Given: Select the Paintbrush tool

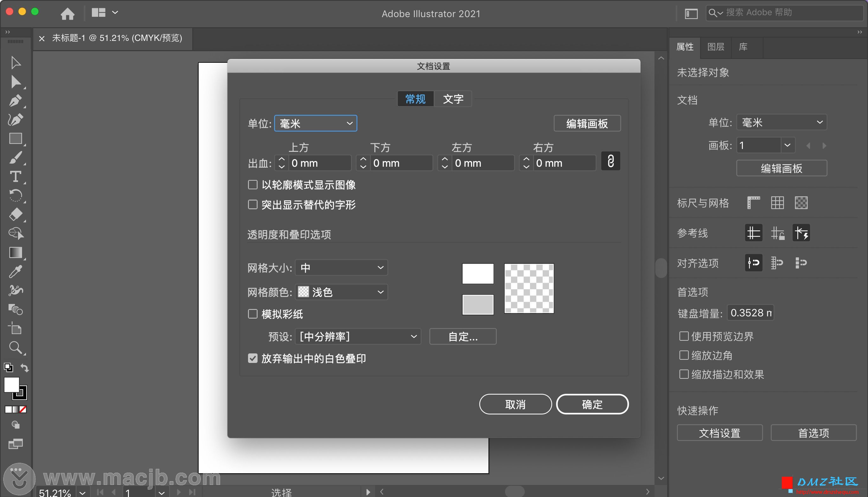Looking at the screenshot, I should point(15,158).
